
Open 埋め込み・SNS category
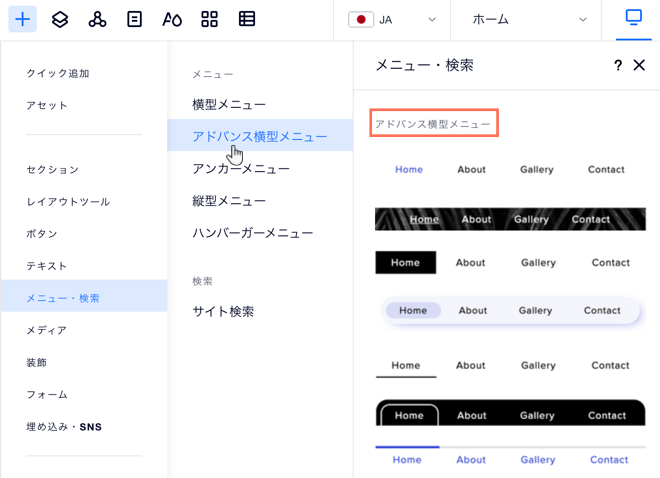pyautogui.click(x=64, y=427)
